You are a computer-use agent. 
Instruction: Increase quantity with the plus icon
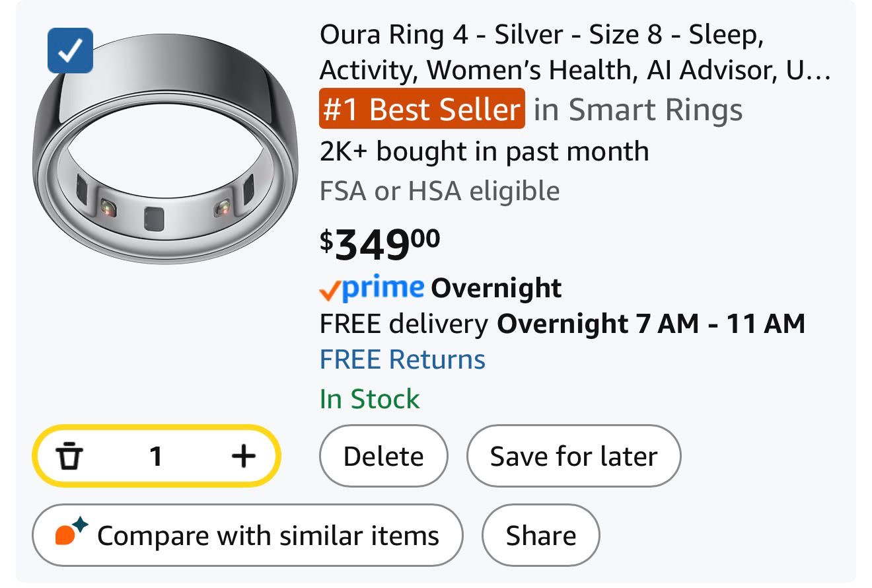[x=244, y=456]
